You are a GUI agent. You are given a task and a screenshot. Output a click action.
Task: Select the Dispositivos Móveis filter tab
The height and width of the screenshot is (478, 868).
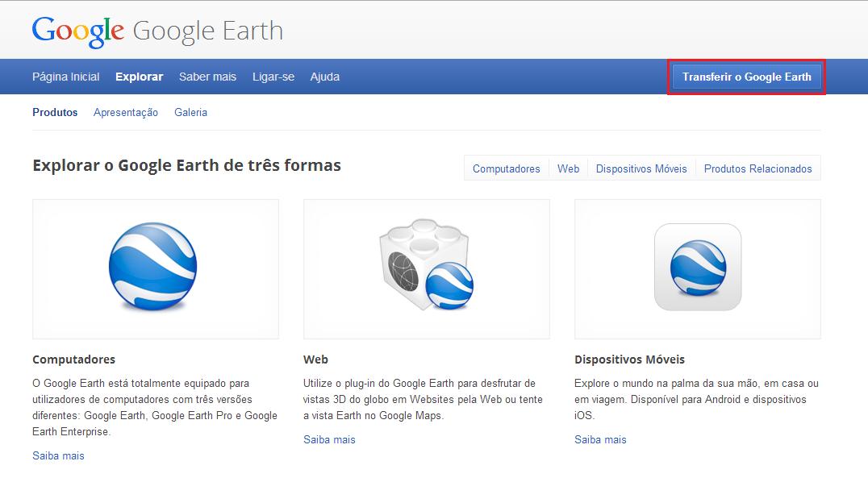click(x=641, y=168)
